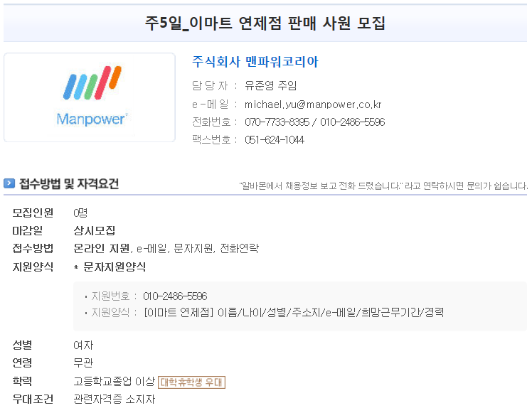Click the 지원양식 text starting [이마트 연제점]

click(x=294, y=312)
